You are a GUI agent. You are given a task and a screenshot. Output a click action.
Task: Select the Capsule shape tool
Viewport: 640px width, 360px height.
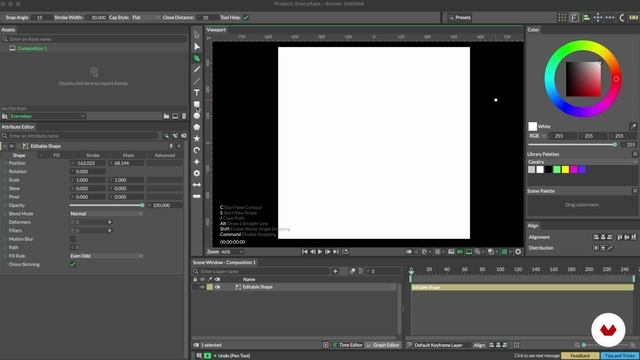[x=197, y=196]
